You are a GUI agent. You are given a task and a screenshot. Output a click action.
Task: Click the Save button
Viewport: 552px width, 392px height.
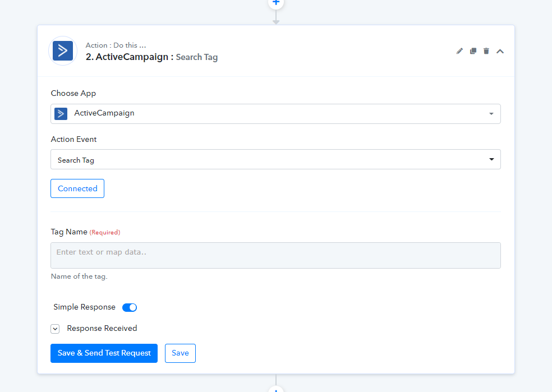tap(180, 353)
